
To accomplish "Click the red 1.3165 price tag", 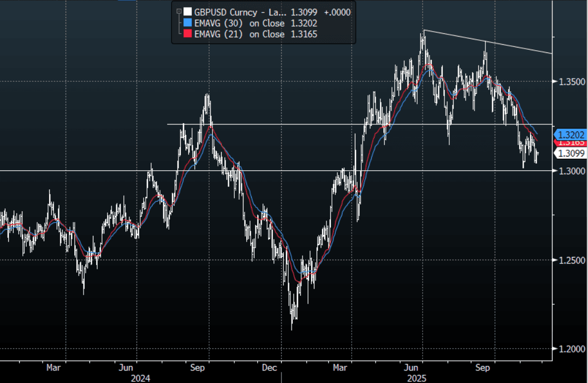I will pyautogui.click(x=570, y=143).
